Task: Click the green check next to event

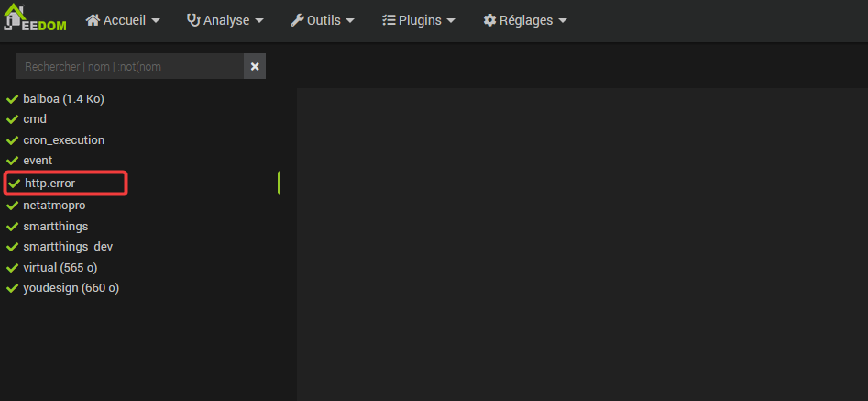Action: point(12,162)
